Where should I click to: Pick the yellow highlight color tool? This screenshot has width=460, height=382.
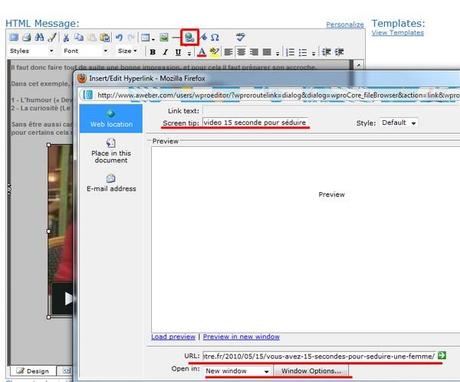pyautogui.click(x=215, y=52)
